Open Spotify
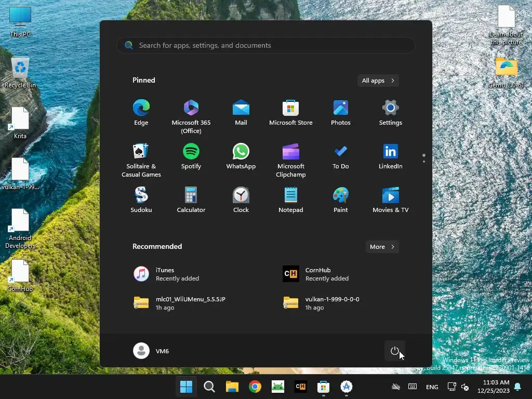The height and width of the screenshot is (399, 532). tap(191, 156)
